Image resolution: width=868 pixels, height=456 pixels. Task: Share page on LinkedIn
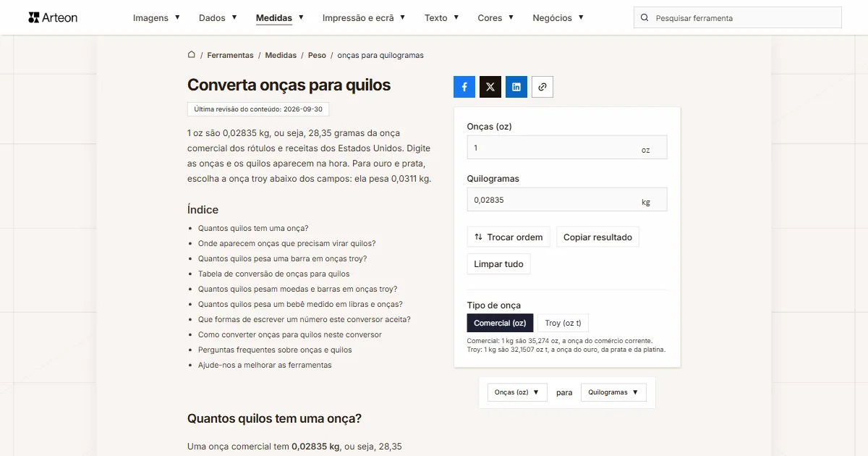click(516, 87)
